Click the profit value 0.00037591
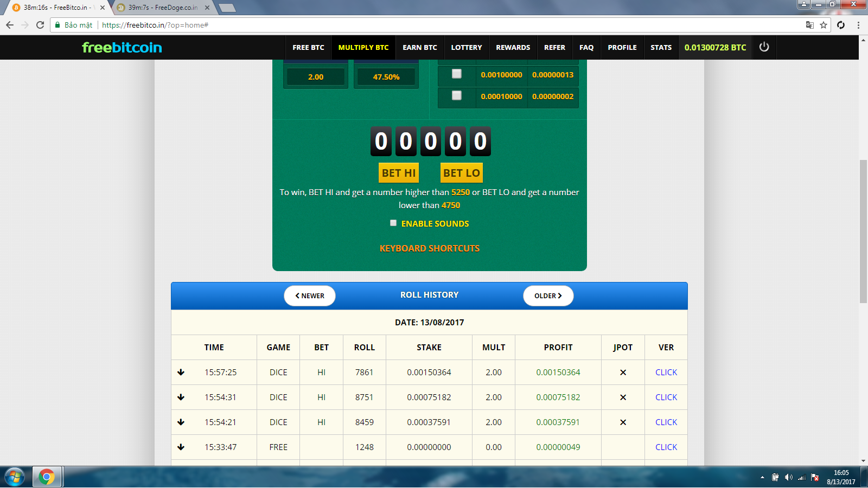 [x=558, y=422]
